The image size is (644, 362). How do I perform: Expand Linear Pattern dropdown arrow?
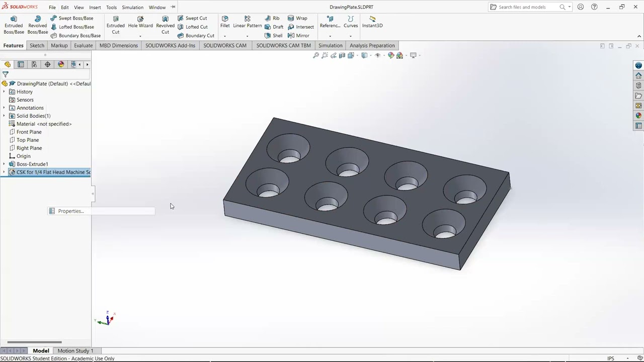point(247,36)
